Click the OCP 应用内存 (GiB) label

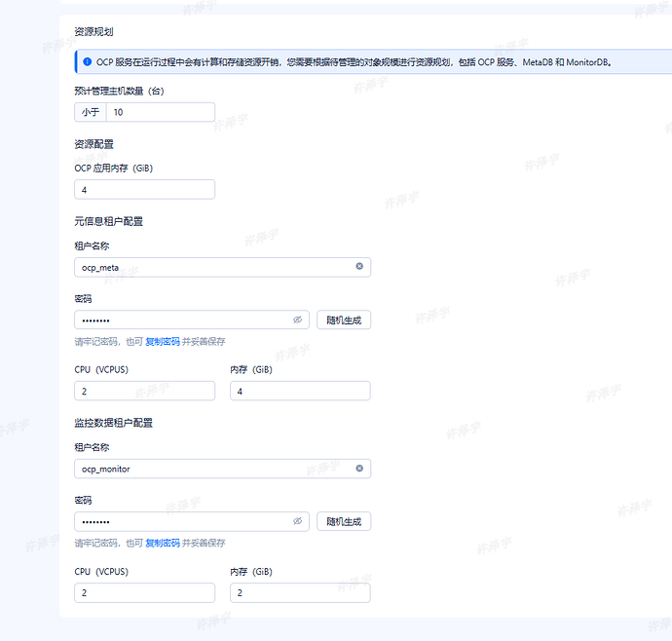click(x=114, y=169)
